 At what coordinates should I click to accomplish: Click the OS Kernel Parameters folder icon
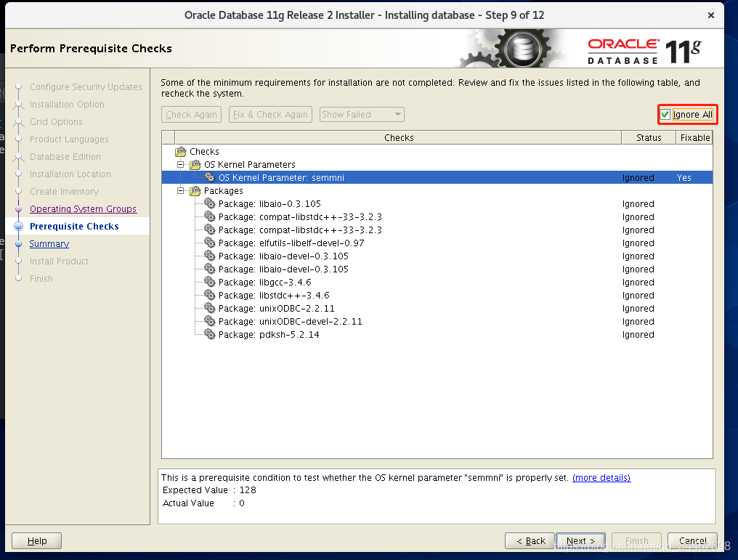195,165
